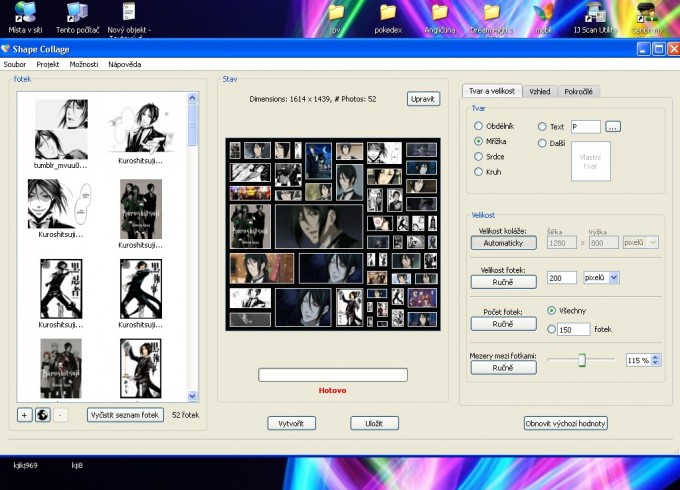Select the tumblr_mvuu0 photo thumbnail
The image size is (680, 490).
(x=61, y=129)
